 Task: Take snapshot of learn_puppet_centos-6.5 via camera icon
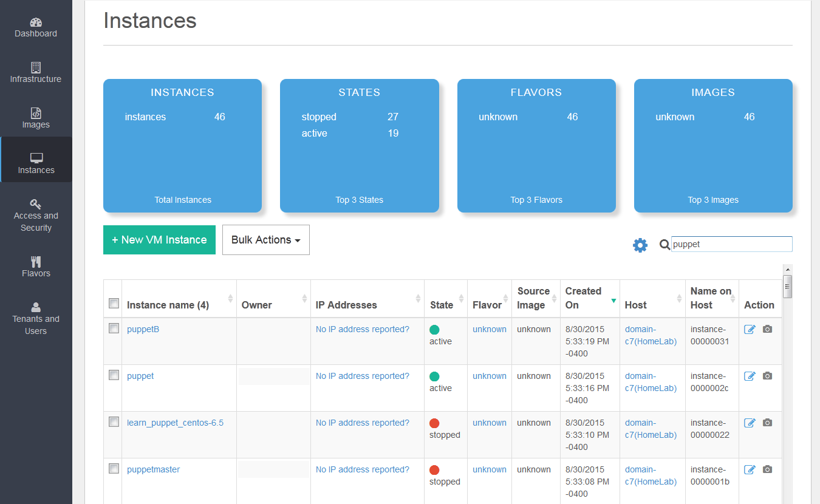click(x=767, y=423)
